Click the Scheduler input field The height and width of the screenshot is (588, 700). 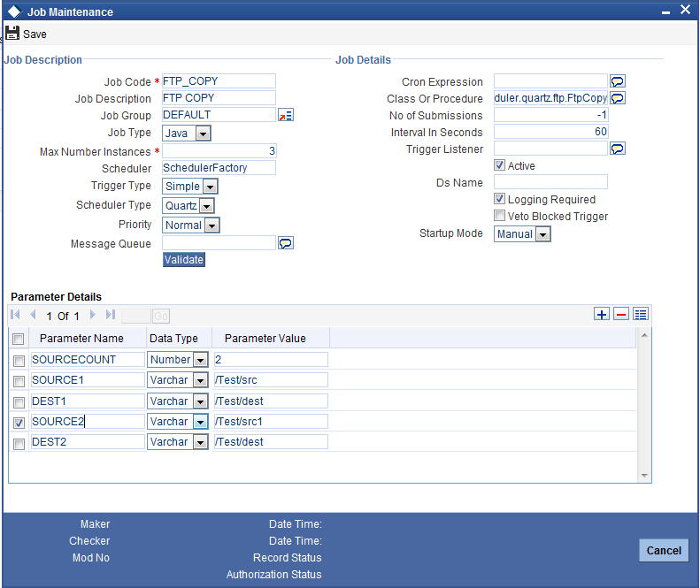pyautogui.click(x=219, y=168)
